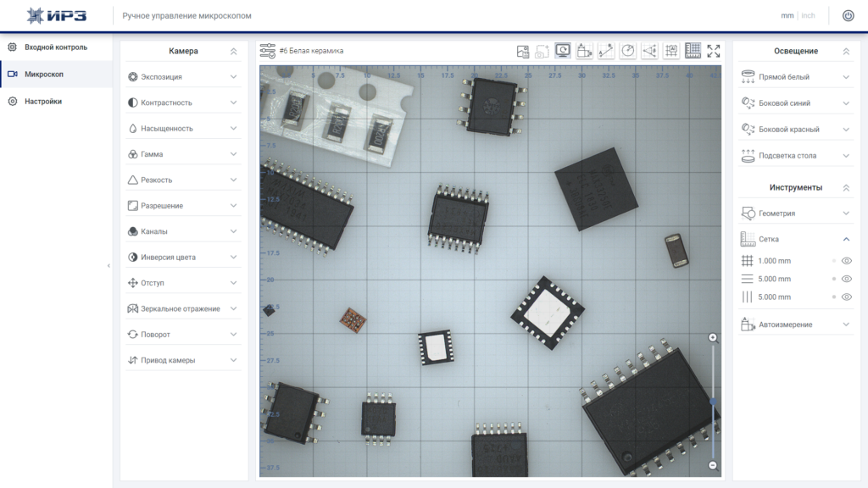Click the zoom in magnifier on image
Screen dimensions: 868x488
tap(713, 338)
